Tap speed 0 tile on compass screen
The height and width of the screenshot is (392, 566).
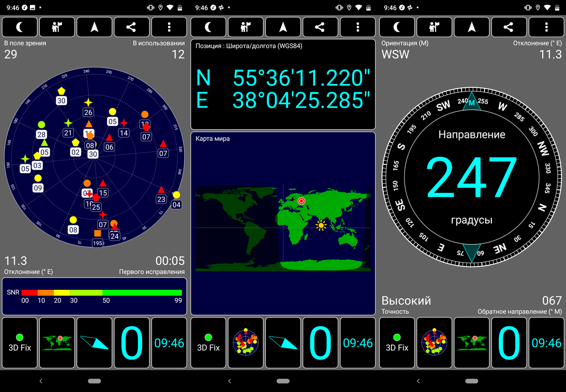509,343
